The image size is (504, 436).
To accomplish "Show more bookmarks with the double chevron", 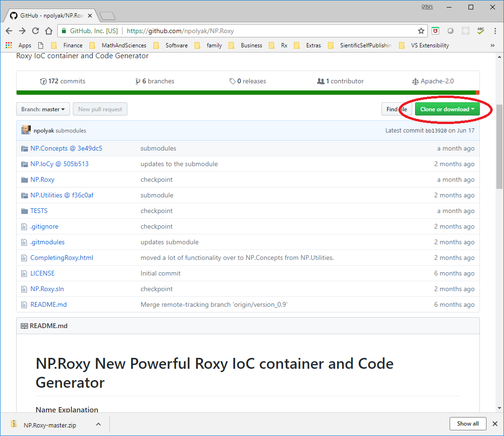I will coord(493,45).
